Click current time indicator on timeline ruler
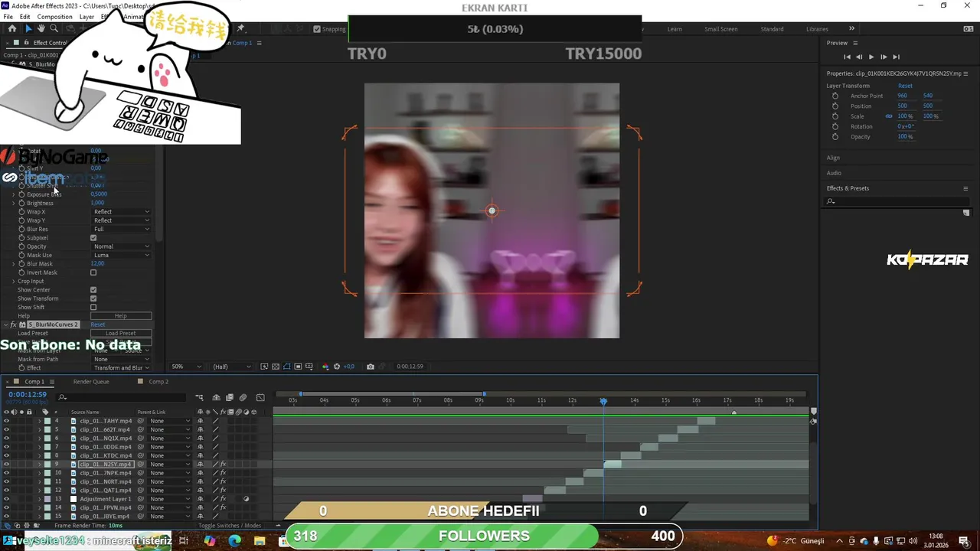 pyautogui.click(x=603, y=401)
